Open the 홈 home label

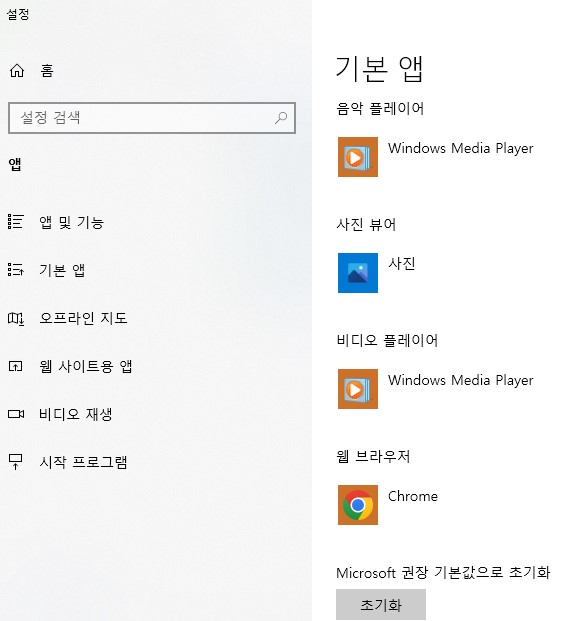point(47,70)
